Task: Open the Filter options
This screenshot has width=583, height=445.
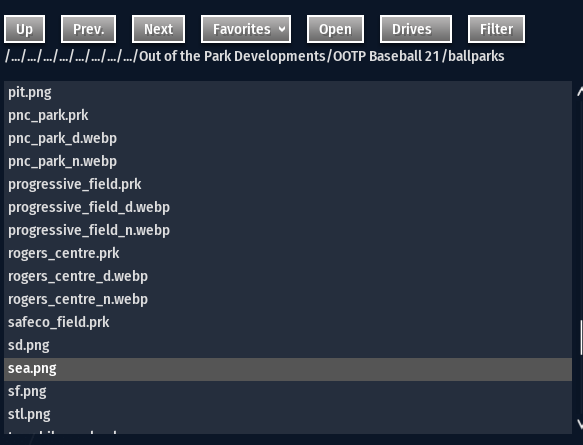Action: click(x=496, y=29)
